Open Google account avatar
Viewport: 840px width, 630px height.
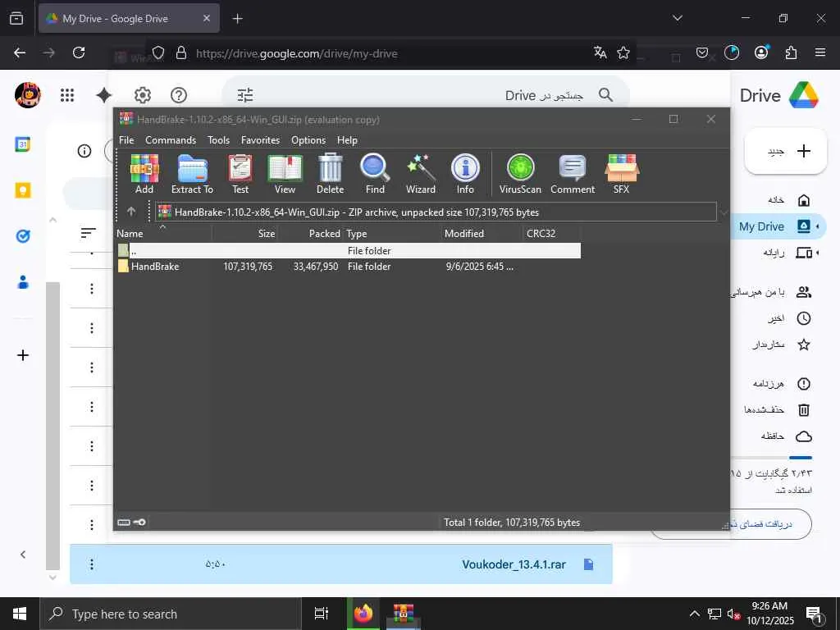pyautogui.click(x=28, y=95)
